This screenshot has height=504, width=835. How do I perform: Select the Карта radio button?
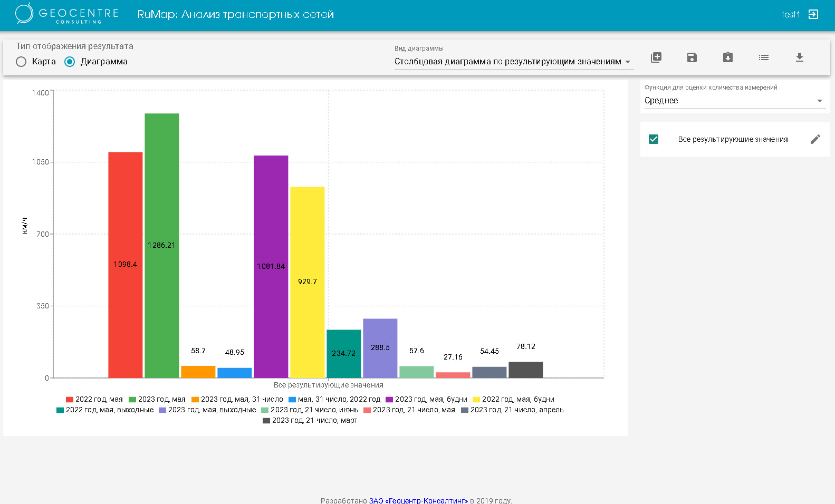[x=21, y=62]
